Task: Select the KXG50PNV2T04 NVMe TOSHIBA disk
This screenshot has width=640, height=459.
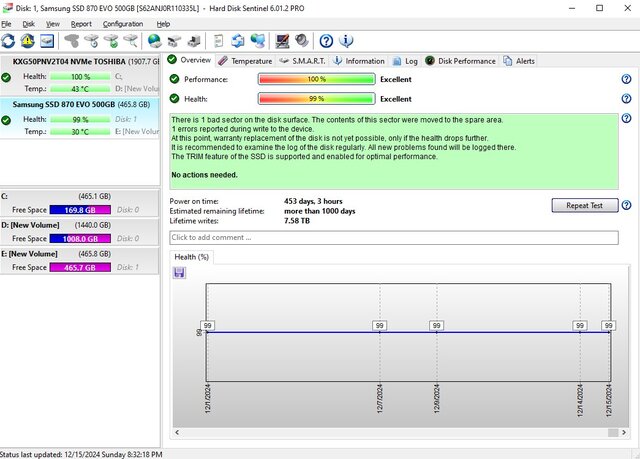Action: pyautogui.click(x=70, y=61)
